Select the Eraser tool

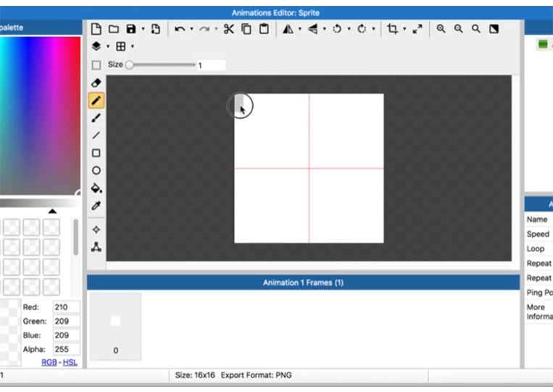point(96,83)
